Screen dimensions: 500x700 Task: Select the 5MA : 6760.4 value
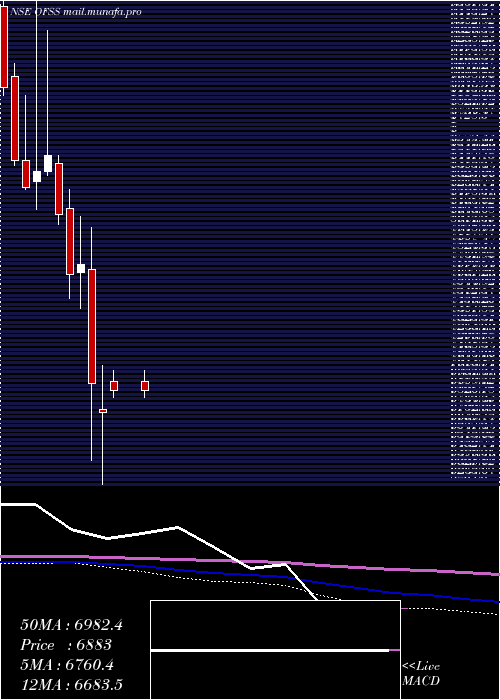tap(67, 665)
